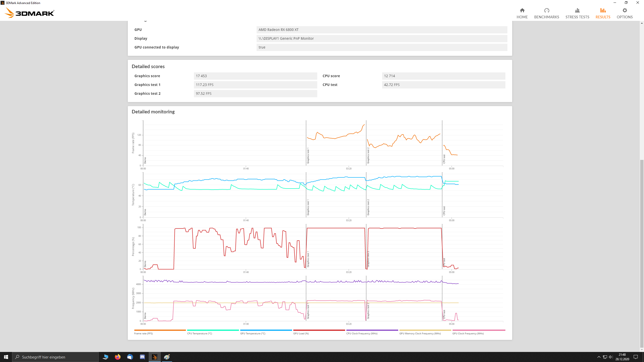
Task: Open the Home section icon
Action: [522, 11]
